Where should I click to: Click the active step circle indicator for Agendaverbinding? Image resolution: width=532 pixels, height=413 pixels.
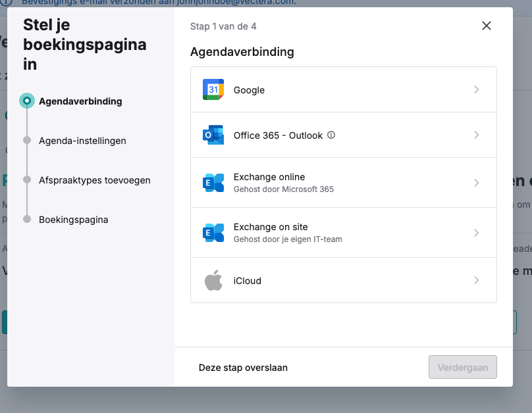pyautogui.click(x=27, y=101)
